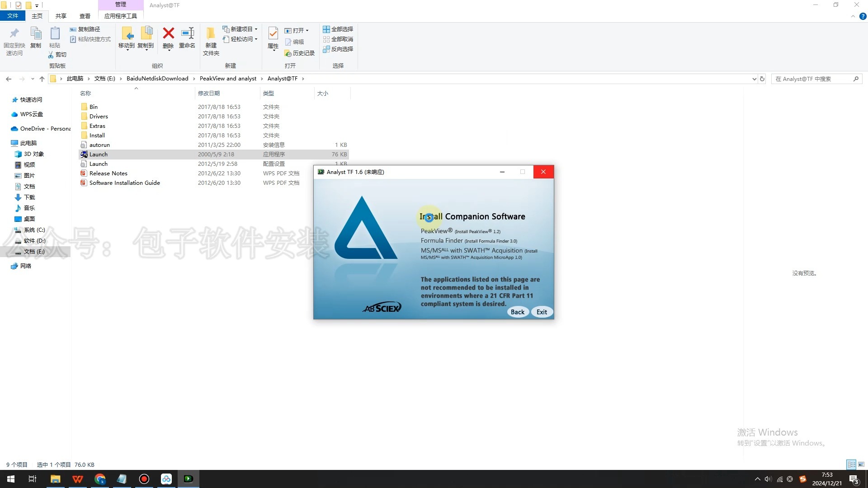The width and height of the screenshot is (868, 488).
Task: Click the red Delete X icon
Action: point(168,33)
